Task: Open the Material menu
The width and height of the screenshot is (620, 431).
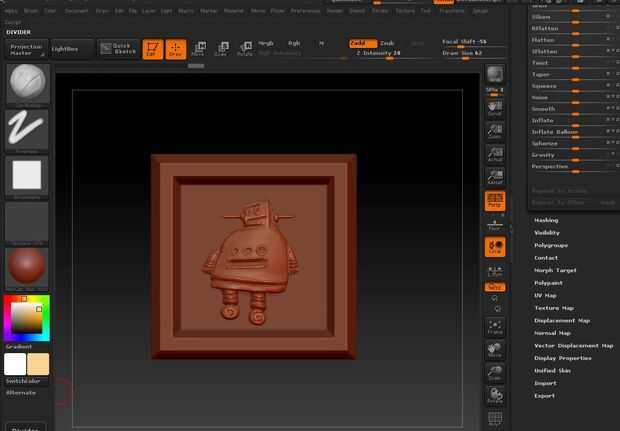Action: tap(234, 11)
